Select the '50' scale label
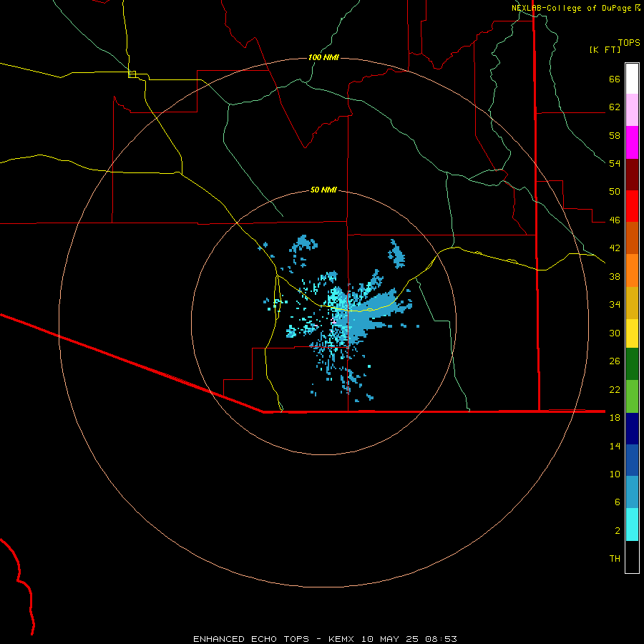This screenshot has width=644, height=644. pos(615,192)
